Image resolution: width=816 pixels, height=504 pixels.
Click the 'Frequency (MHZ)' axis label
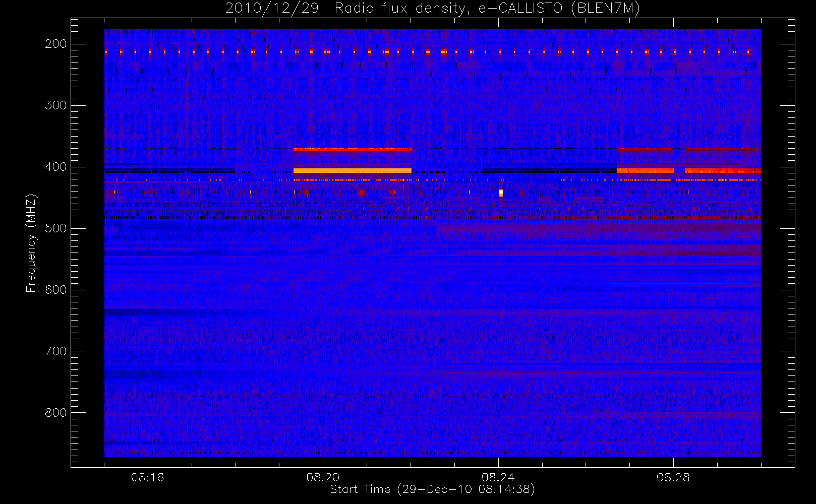31,243
